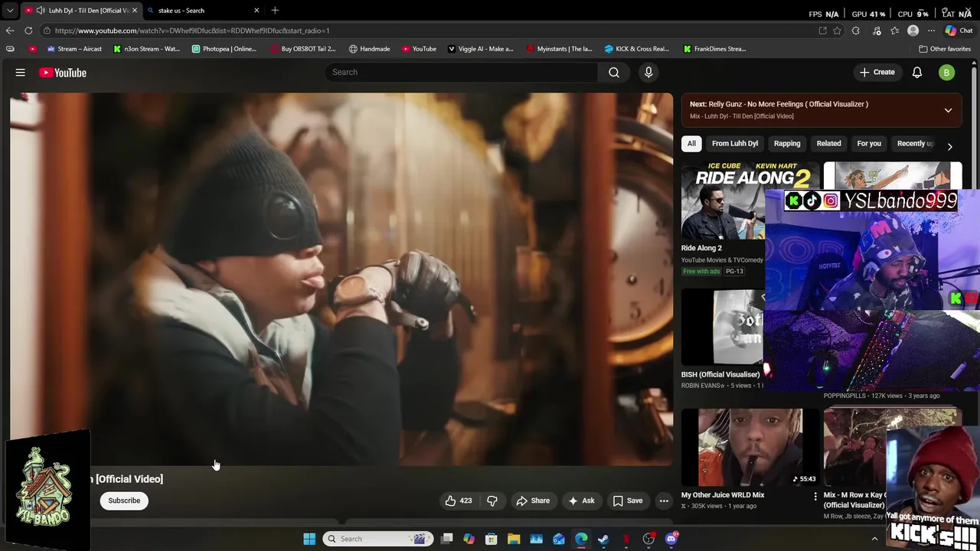Open the YouTube bookmark
Image resolution: width=980 pixels, height=551 pixels.
[x=419, y=49]
